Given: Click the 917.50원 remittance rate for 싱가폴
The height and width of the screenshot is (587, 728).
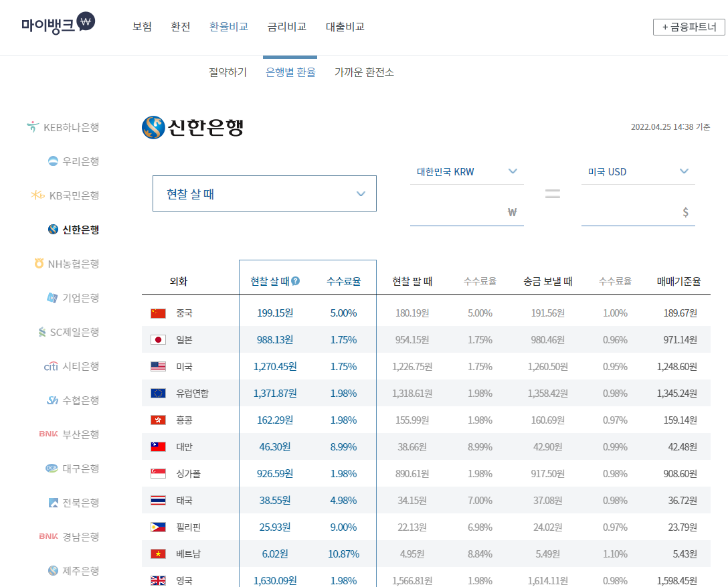Looking at the screenshot, I should [548, 474].
